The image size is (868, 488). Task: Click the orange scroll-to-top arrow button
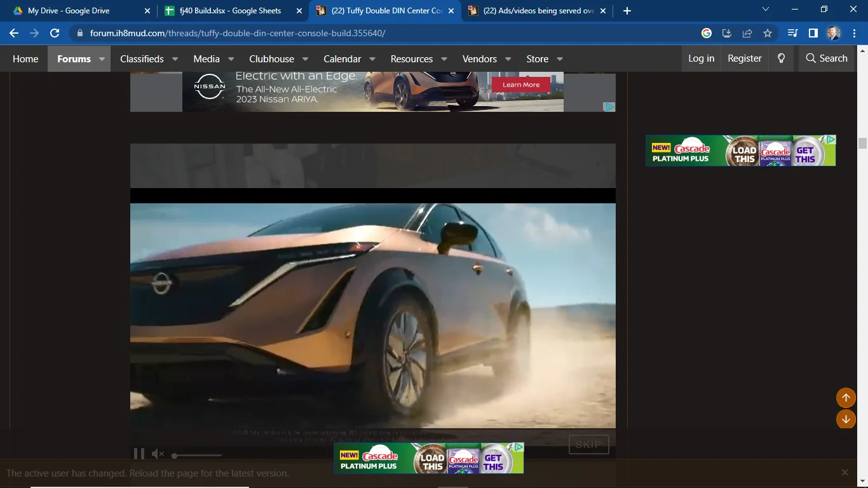point(846,398)
